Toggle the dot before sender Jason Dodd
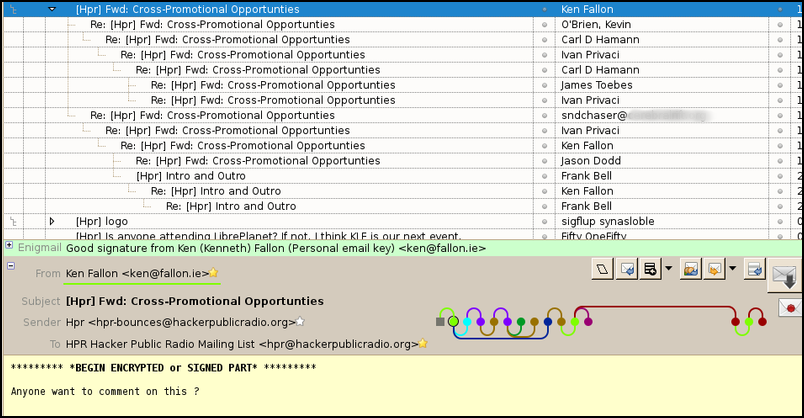804x418 pixels. click(545, 160)
